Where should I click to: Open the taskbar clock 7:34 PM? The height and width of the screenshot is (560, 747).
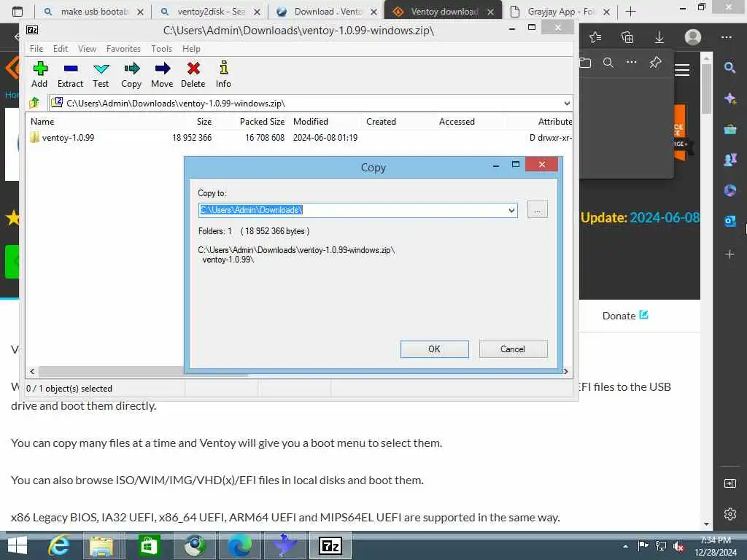tap(716, 540)
